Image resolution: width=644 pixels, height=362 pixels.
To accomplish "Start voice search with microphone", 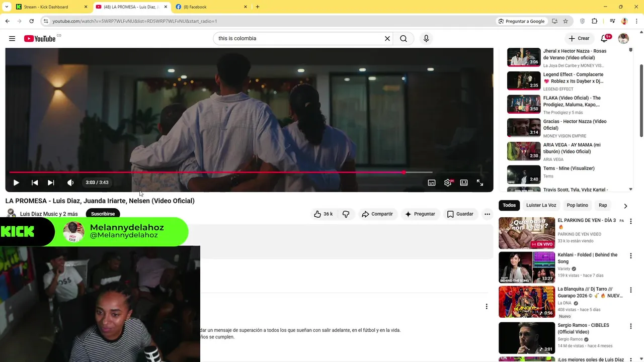I will tap(426, 39).
